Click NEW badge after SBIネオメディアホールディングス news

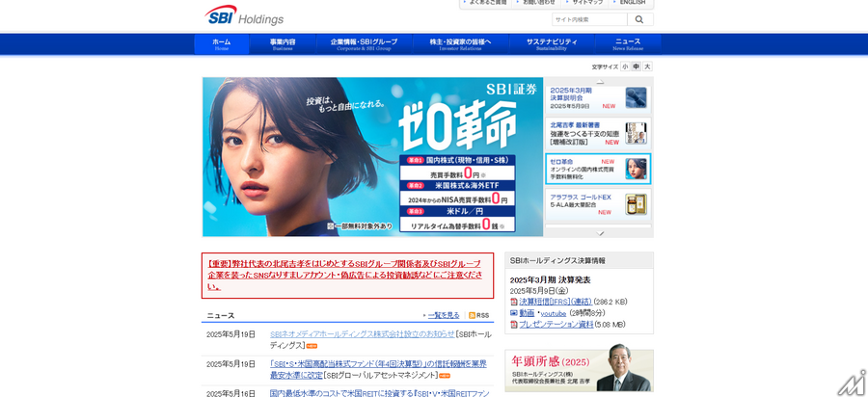tap(312, 346)
